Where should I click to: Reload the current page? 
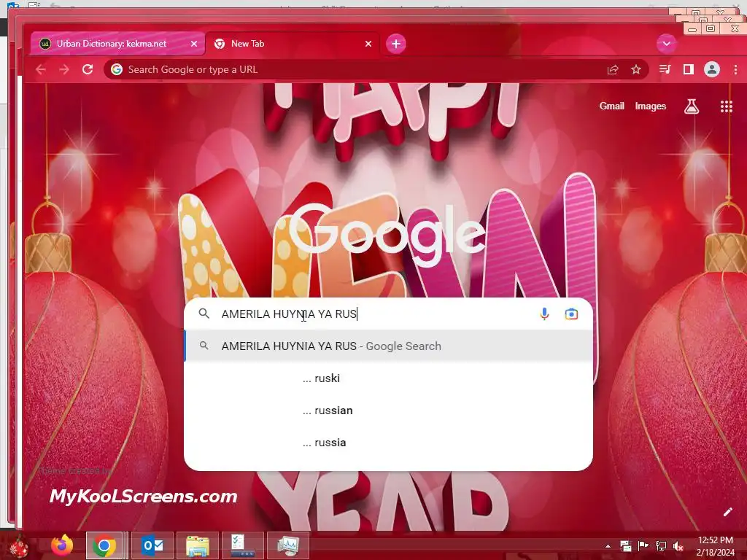tap(88, 69)
